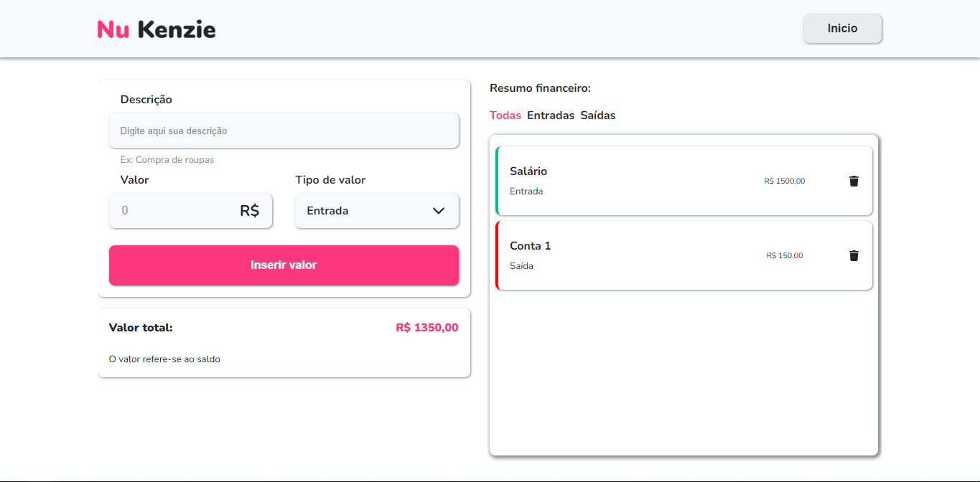
Task: Click the R$ 150,00 amount
Action: click(785, 256)
